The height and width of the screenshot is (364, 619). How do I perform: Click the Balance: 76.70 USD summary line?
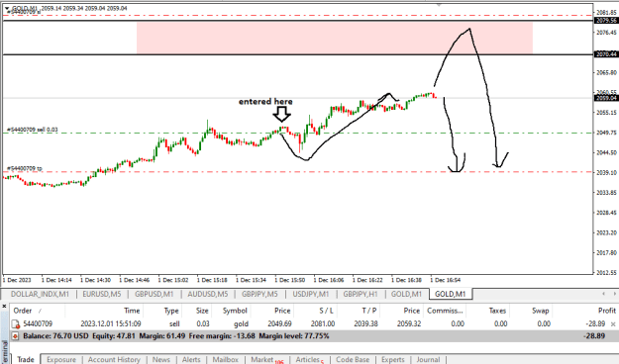click(x=176, y=336)
